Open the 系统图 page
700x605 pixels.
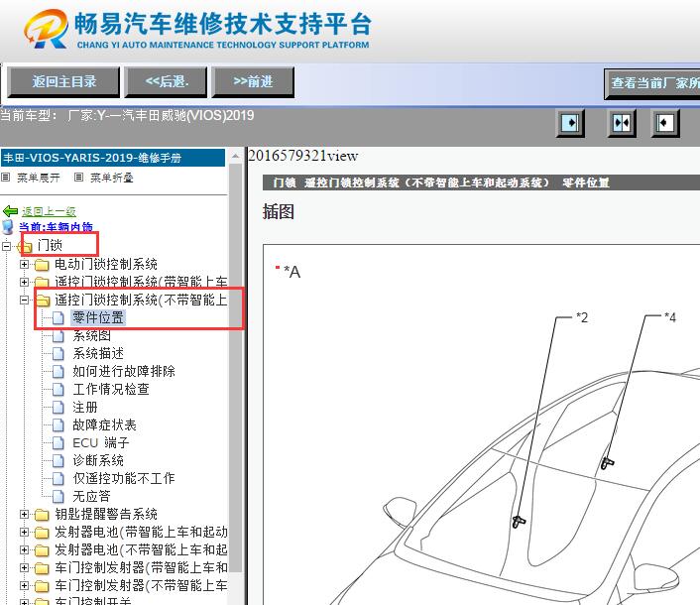coord(91,335)
